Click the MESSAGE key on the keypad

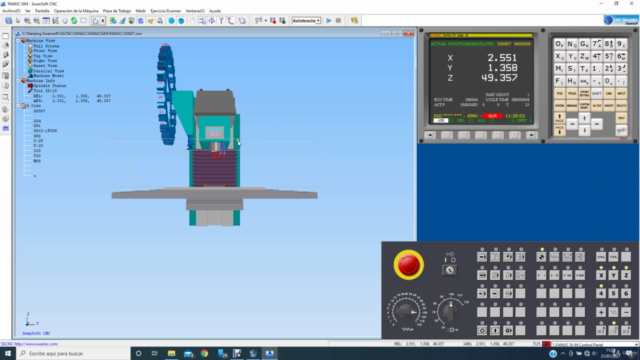pyautogui.click(x=572, y=106)
